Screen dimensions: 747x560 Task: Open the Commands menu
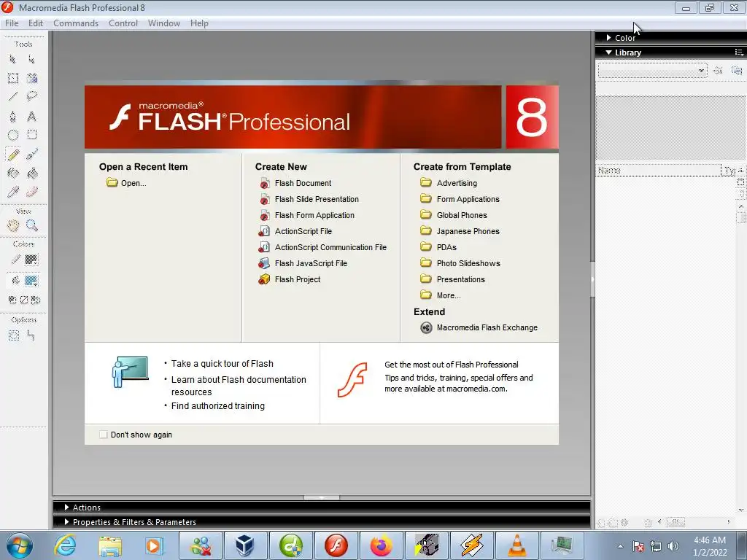click(76, 23)
